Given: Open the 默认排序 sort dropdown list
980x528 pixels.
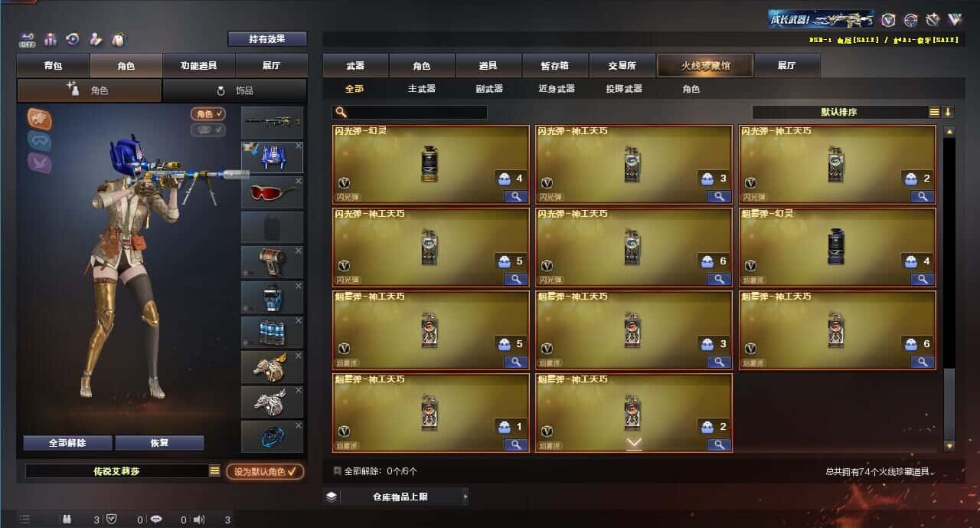Looking at the screenshot, I should click(x=934, y=112).
